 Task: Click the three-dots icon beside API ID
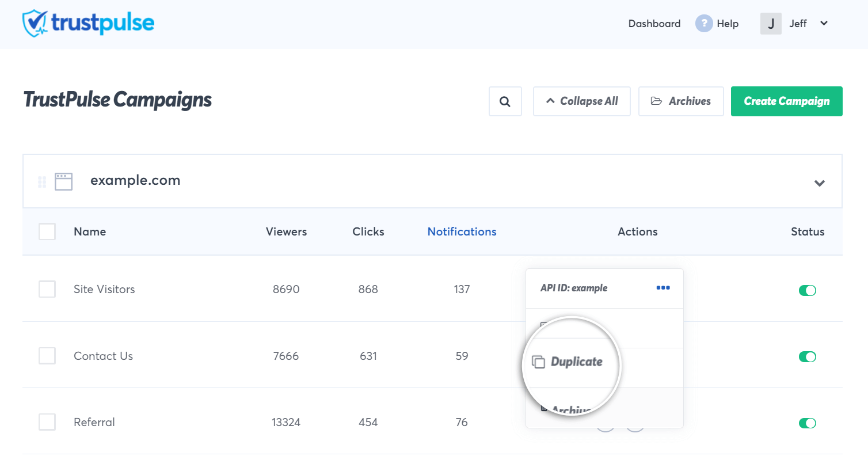point(663,288)
